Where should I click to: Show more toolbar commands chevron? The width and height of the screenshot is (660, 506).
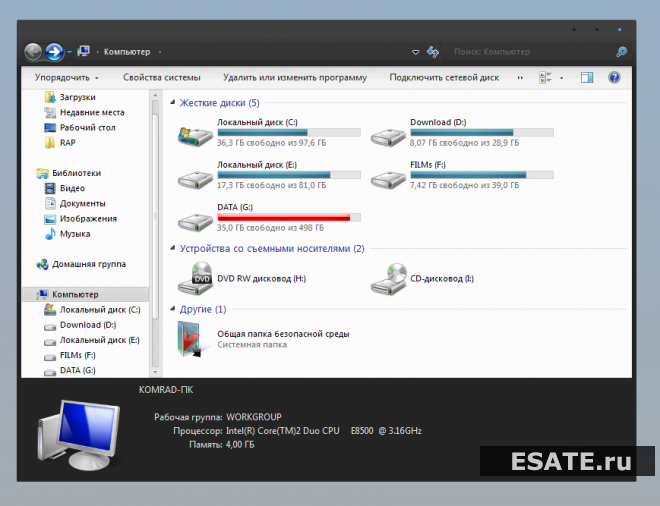coord(520,78)
